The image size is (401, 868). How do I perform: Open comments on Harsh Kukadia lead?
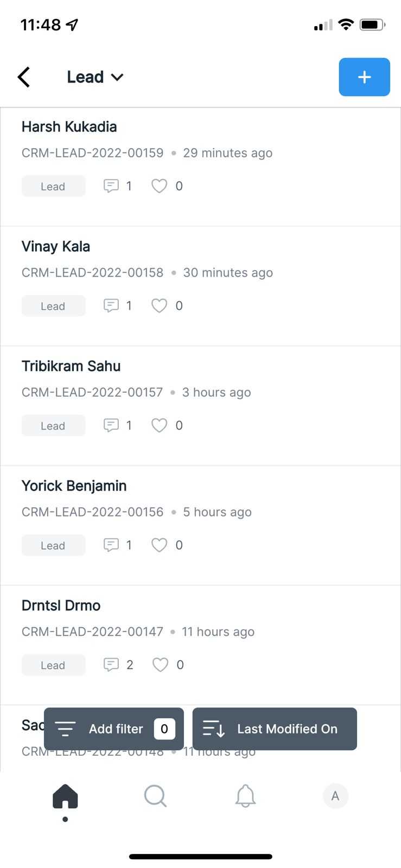click(x=111, y=186)
